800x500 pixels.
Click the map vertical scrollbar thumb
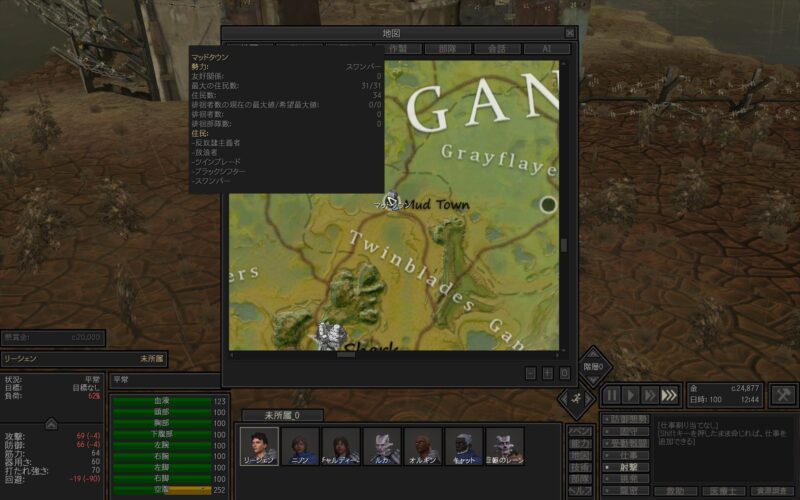563,245
